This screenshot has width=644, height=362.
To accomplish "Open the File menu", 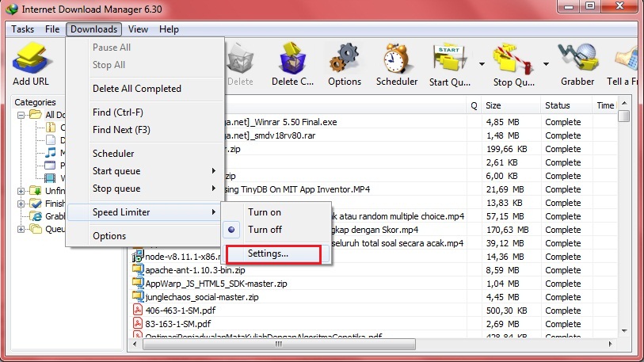I will (x=52, y=29).
